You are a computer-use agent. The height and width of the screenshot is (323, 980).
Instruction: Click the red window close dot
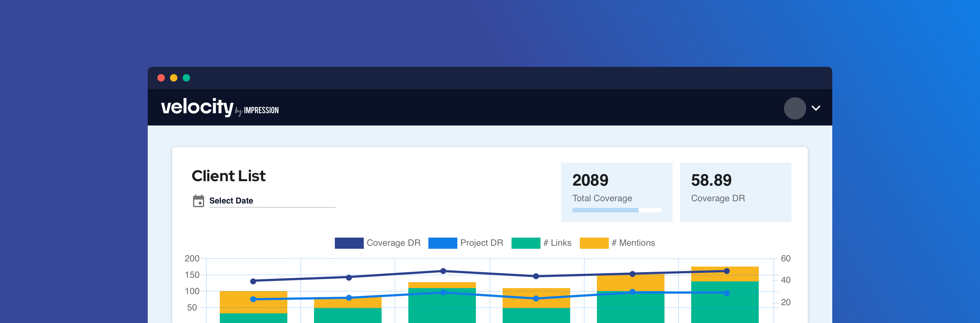coord(161,78)
